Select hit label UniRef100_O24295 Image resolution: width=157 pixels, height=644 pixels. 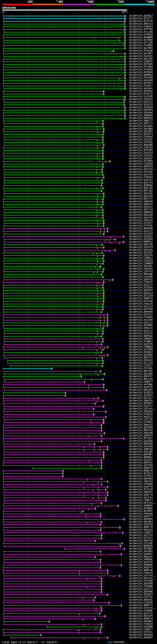[141, 96]
